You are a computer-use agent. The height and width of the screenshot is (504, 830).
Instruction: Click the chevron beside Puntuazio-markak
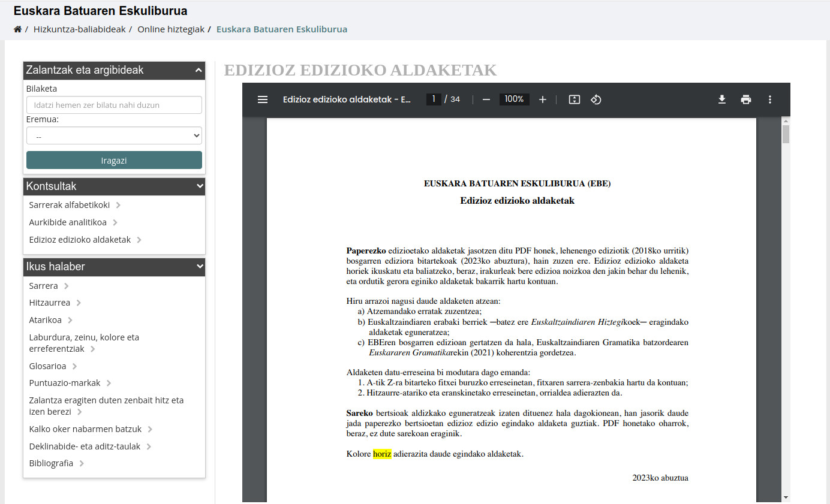[x=109, y=384]
